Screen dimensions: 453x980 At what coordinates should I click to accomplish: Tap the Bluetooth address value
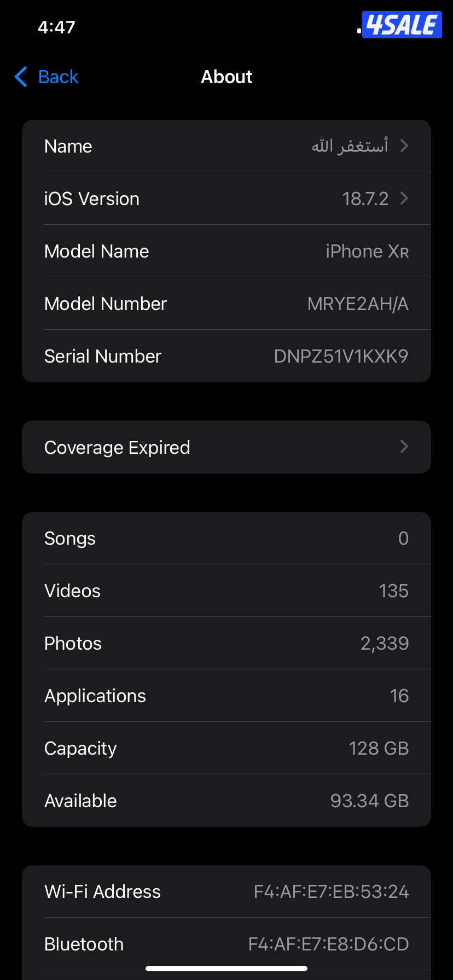tap(328, 944)
